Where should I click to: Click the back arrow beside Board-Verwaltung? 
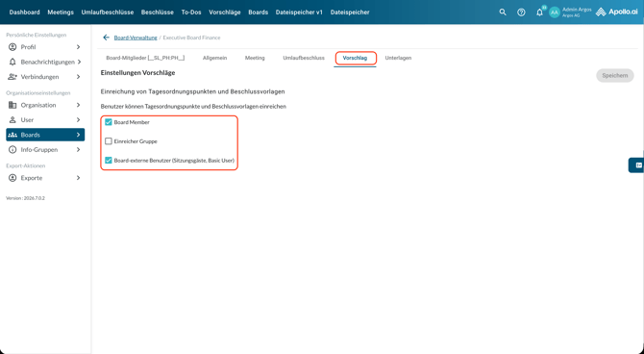tap(106, 38)
